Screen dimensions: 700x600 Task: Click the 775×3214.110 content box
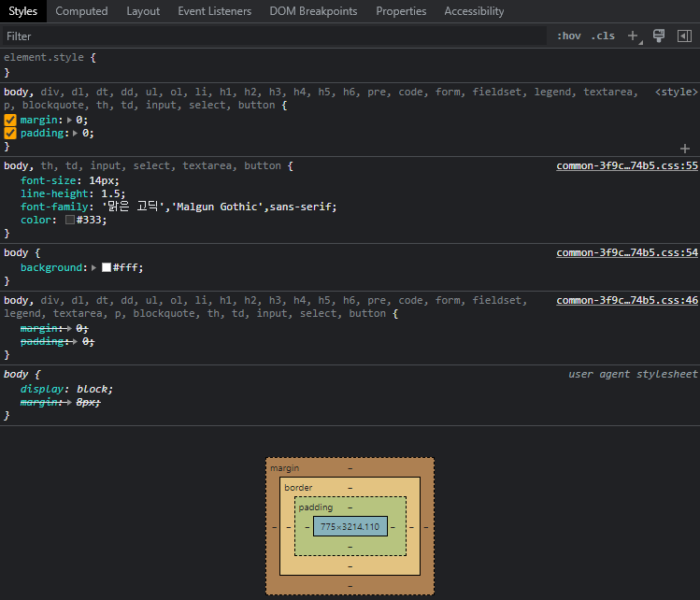click(x=350, y=527)
